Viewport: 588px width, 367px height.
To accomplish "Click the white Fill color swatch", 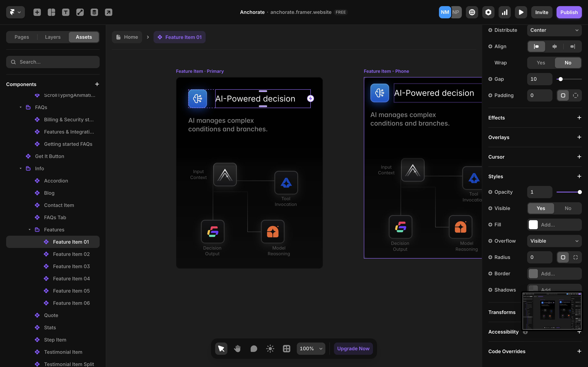I will 533,224.
